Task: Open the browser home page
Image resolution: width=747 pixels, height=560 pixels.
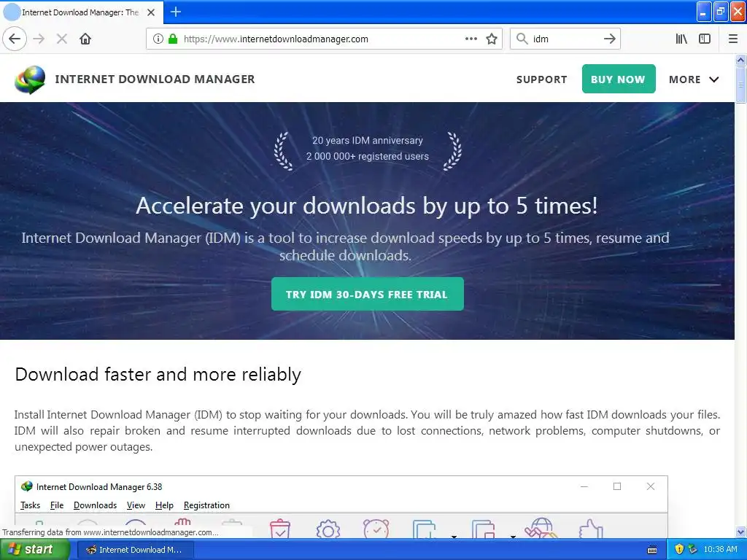Action: 85,39
